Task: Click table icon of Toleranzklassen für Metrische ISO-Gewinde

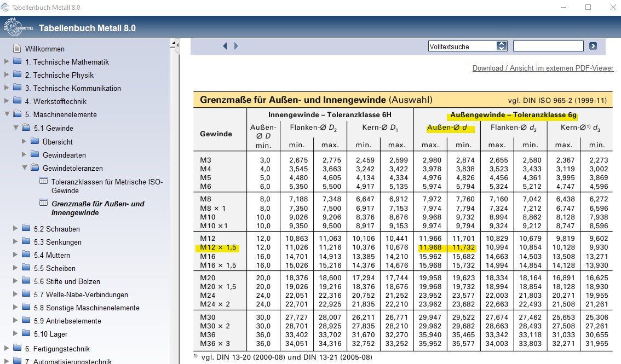Action: click(44, 181)
